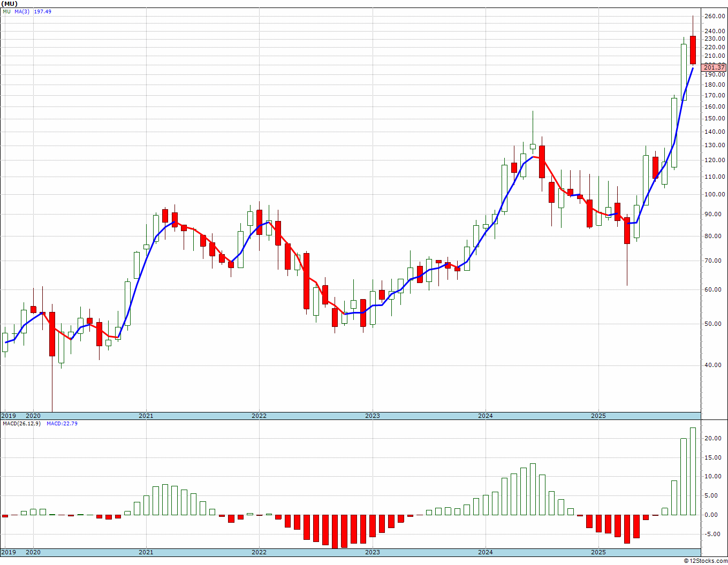
Task: Click the 2024 label on price chart axis
Action: 486,416
